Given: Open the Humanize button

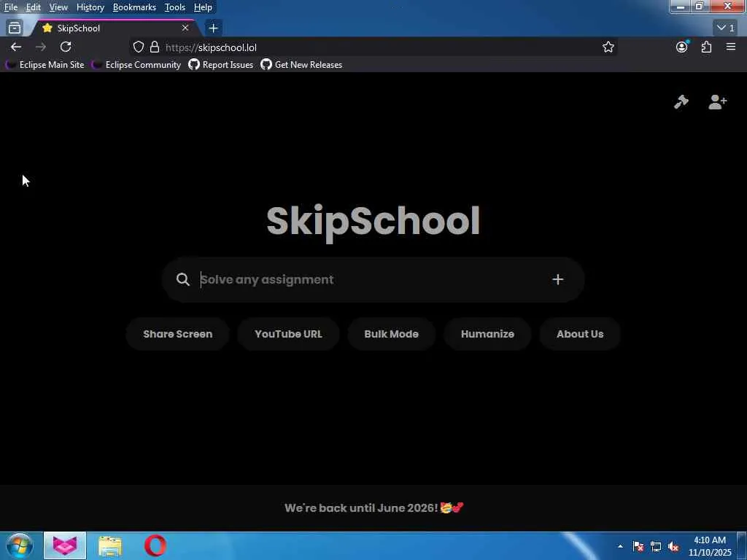Looking at the screenshot, I should point(487,334).
